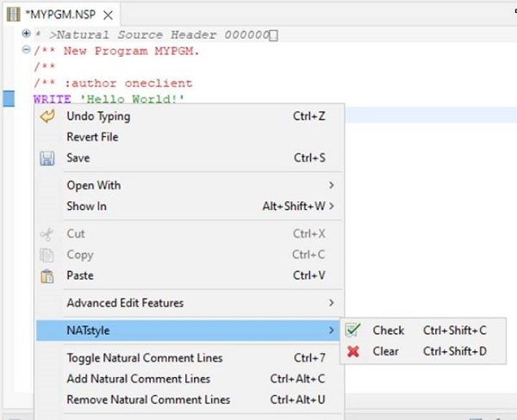Click the blue marker beside WRITE line

coord(9,98)
